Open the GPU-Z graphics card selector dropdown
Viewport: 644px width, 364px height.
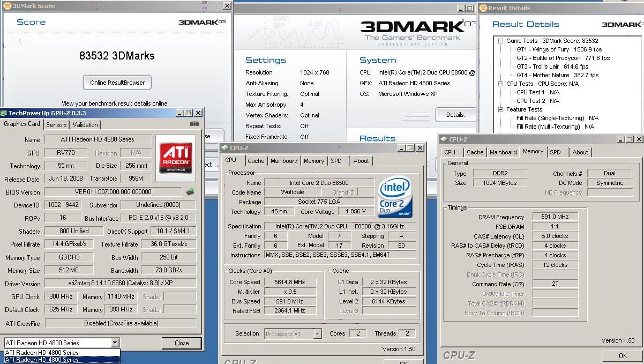[115, 343]
